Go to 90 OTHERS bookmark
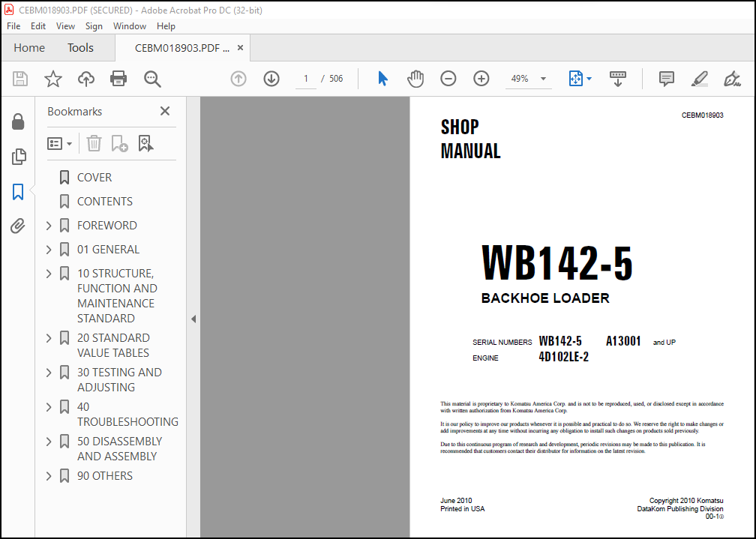The height and width of the screenshot is (539, 756). (105, 476)
